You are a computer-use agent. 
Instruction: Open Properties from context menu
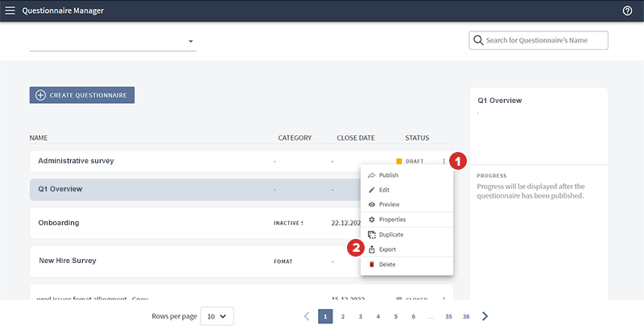392,220
